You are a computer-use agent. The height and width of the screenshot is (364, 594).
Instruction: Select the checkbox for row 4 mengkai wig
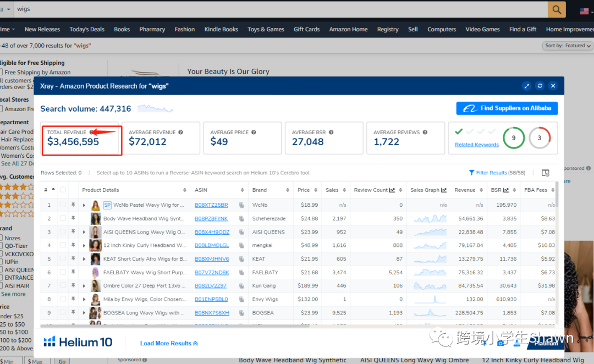click(x=63, y=245)
